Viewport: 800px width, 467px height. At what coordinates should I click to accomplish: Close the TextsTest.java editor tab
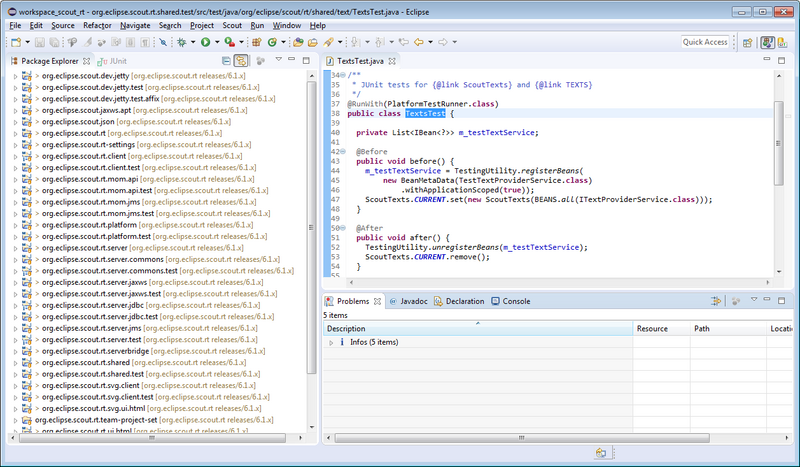392,61
